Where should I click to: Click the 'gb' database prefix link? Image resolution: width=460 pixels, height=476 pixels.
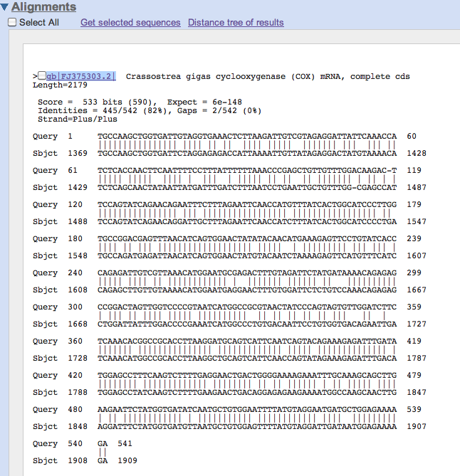(52, 76)
